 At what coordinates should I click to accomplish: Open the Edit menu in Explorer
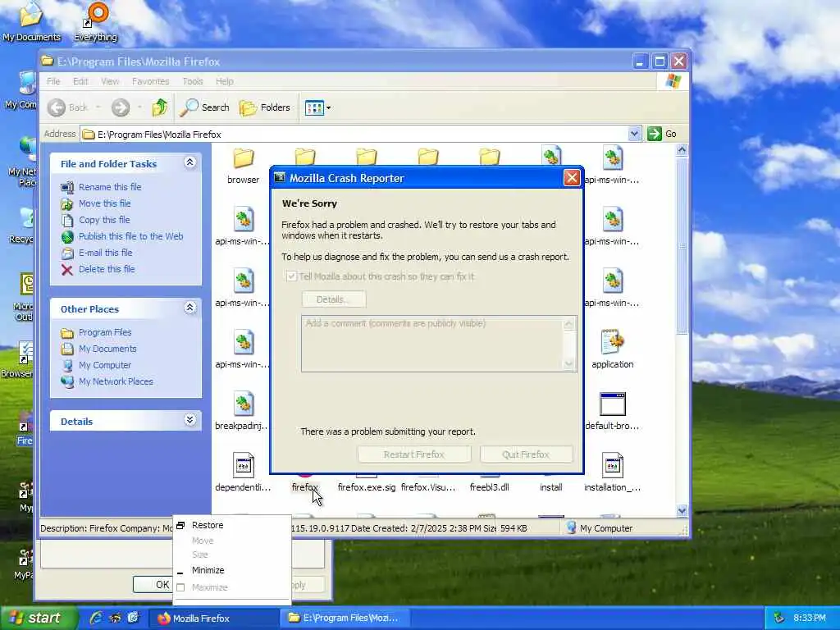click(80, 81)
